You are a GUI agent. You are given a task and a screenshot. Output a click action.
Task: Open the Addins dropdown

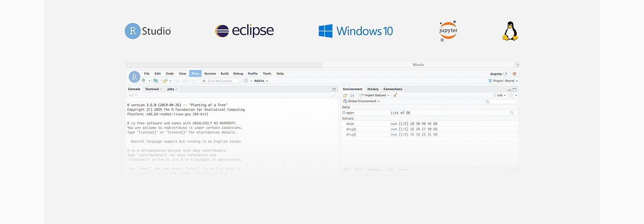click(x=261, y=81)
